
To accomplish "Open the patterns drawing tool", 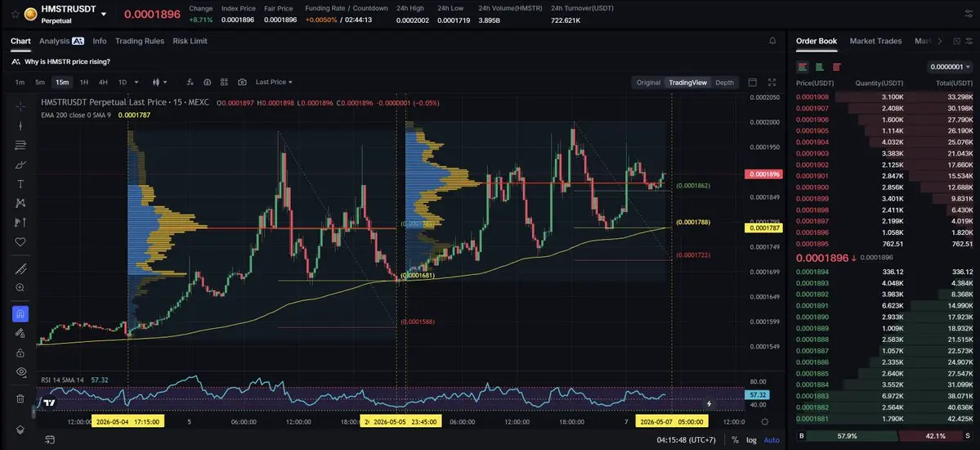I will pyautogui.click(x=20, y=203).
